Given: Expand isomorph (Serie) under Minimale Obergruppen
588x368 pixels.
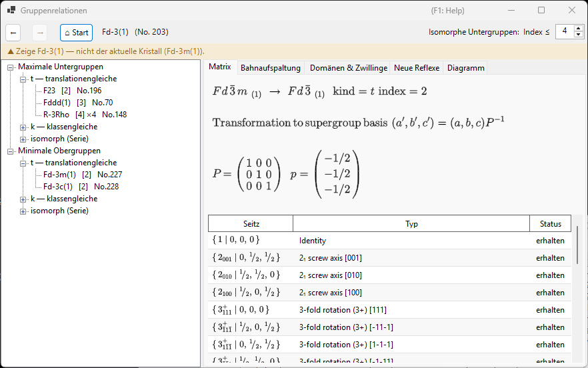Looking at the screenshot, I should [23, 211].
